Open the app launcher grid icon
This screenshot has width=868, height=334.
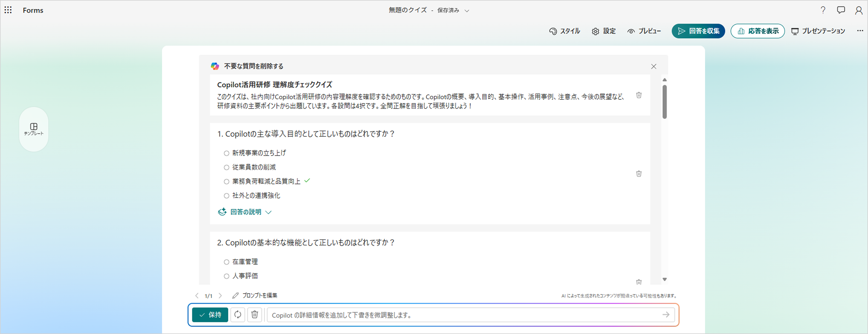(8, 10)
